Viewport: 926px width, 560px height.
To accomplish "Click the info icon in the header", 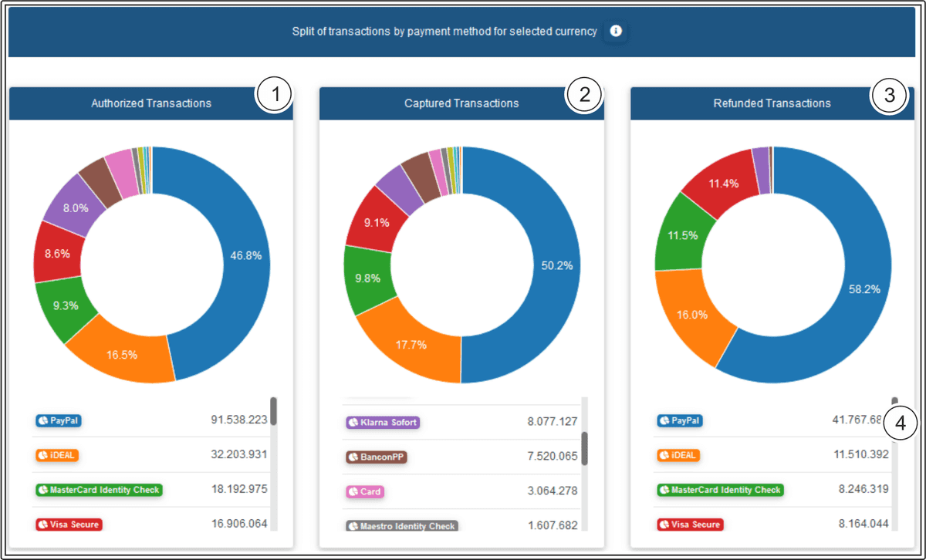I will coord(615,32).
